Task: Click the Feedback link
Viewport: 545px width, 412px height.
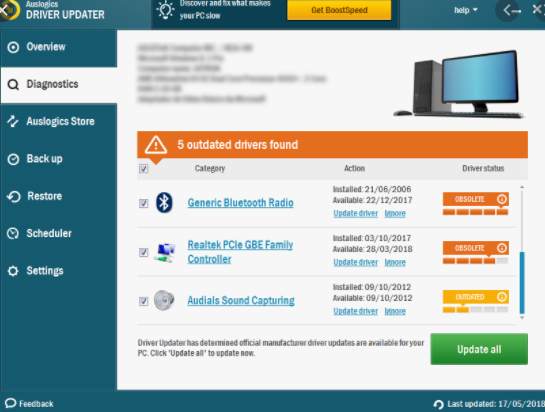Action: coord(36,404)
